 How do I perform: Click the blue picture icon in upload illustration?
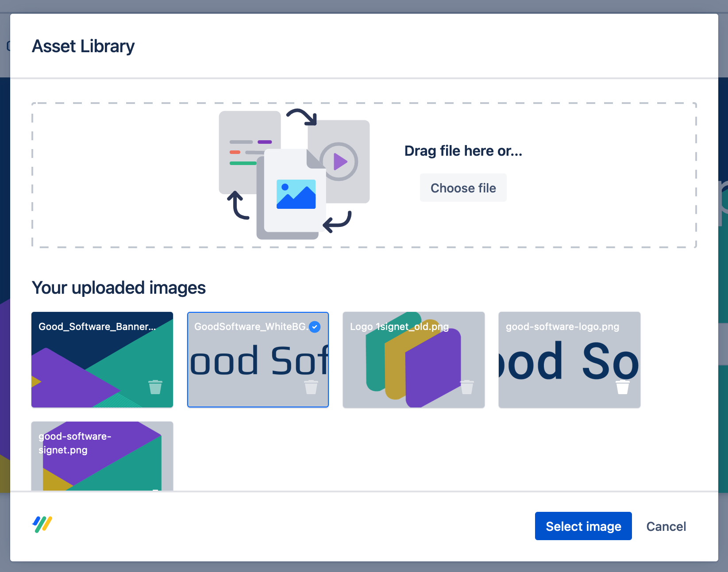pos(296,194)
